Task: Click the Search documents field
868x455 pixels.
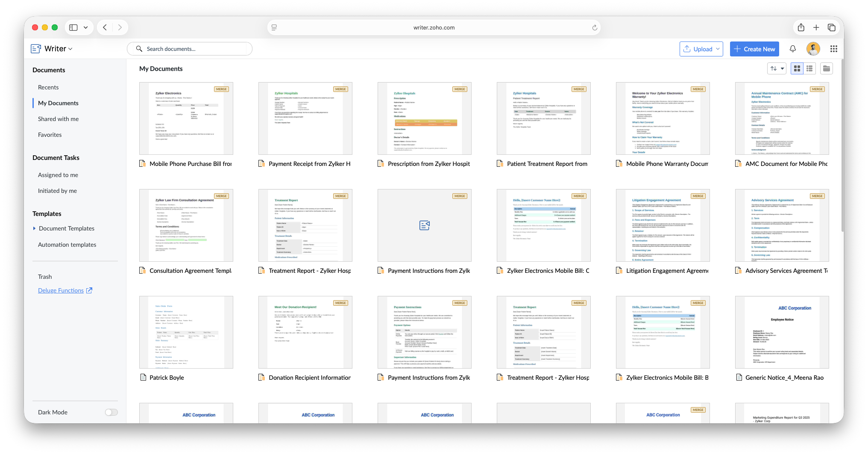Action: (190, 49)
